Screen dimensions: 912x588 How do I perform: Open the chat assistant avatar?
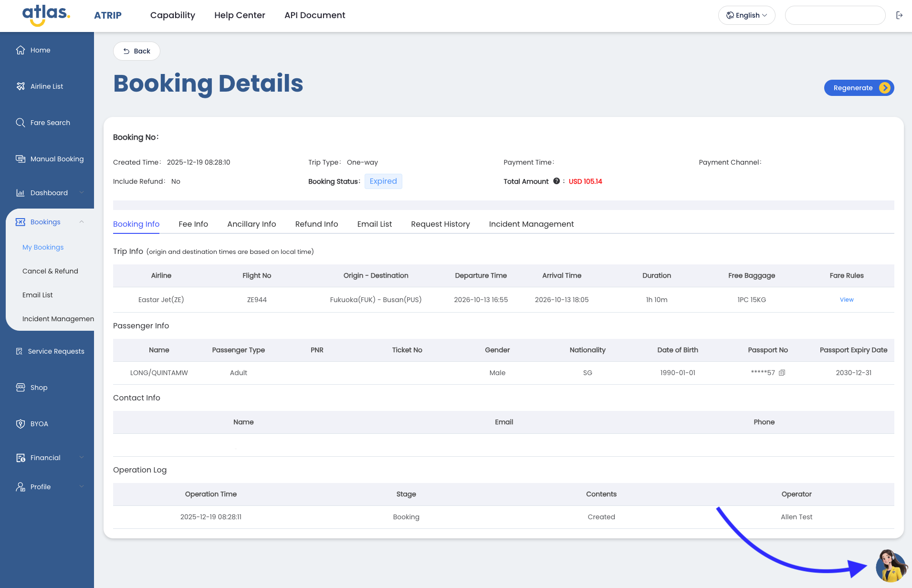point(891,566)
